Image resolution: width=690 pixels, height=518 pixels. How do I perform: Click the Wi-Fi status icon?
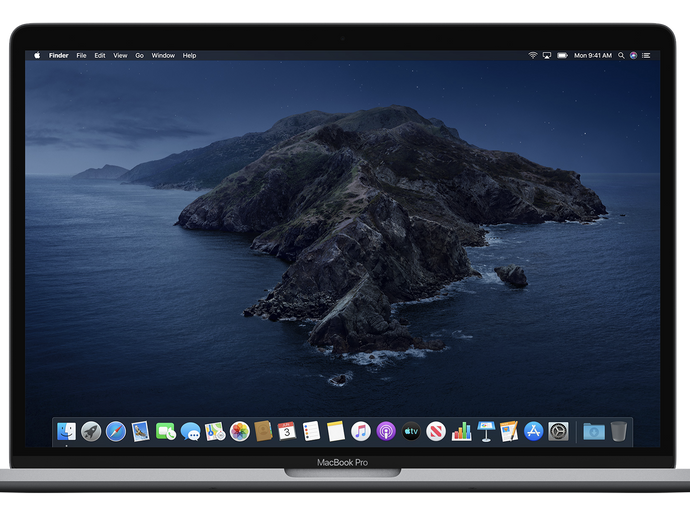click(533, 55)
